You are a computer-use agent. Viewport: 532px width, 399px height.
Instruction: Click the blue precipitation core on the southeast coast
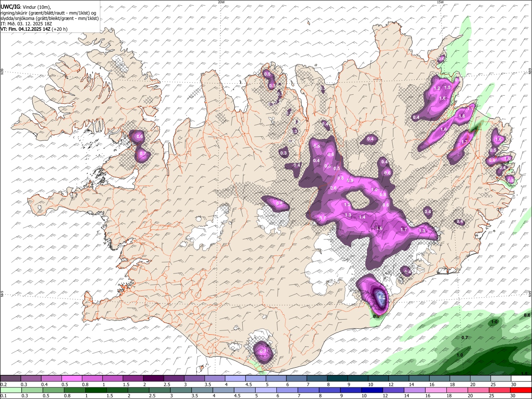point(380,298)
